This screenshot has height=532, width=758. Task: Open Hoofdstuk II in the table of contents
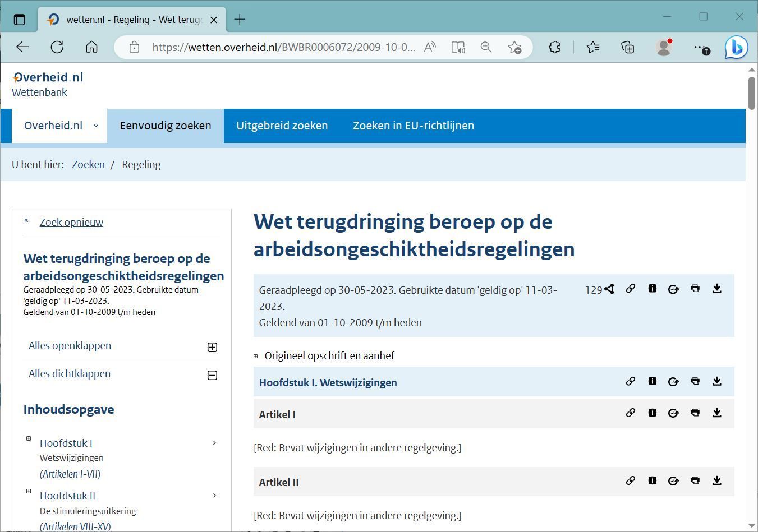[67, 496]
